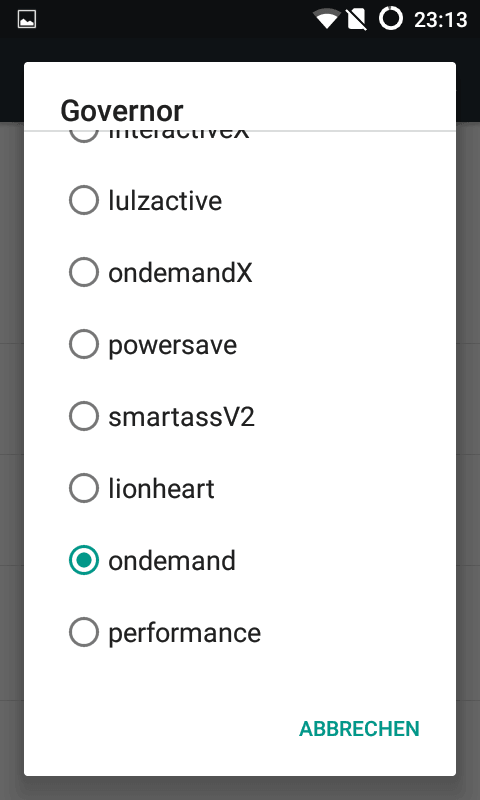The height and width of the screenshot is (800, 480).
Task: Select the powersave radio button
Action: [x=84, y=344]
